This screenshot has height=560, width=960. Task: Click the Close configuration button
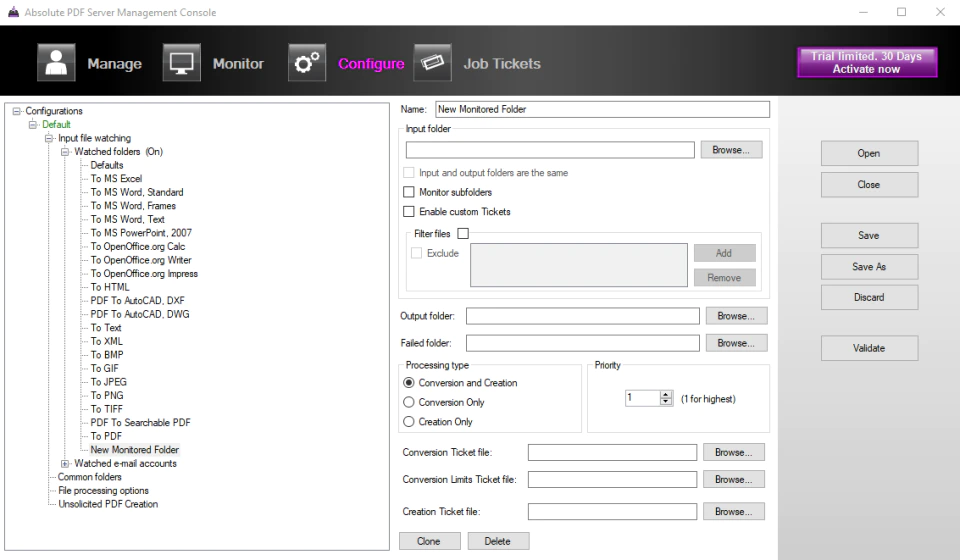(x=869, y=185)
